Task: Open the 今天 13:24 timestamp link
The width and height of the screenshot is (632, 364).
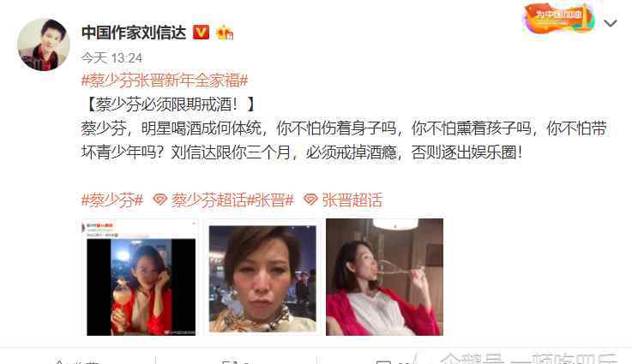Action: (x=111, y=58)
